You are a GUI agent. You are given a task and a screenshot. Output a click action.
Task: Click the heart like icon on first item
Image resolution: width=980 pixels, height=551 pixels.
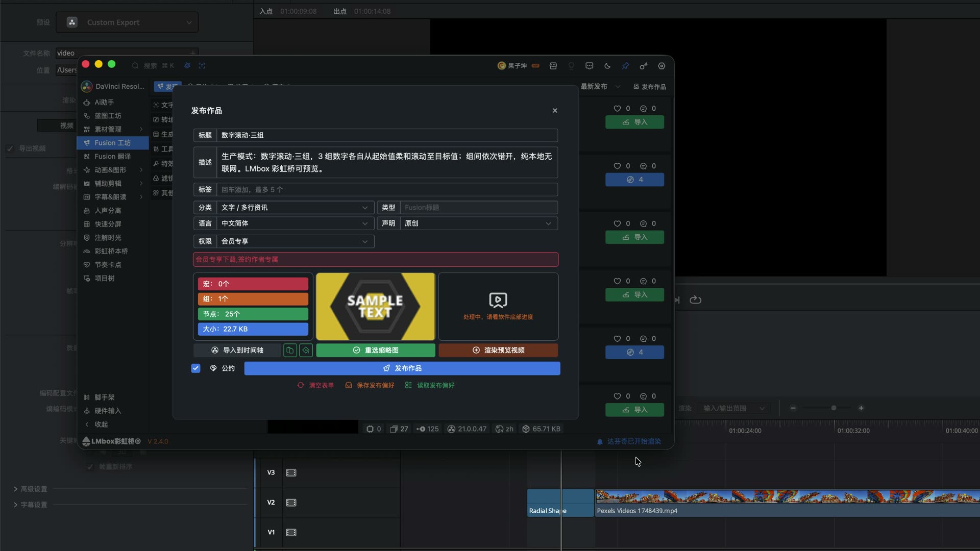617,109
